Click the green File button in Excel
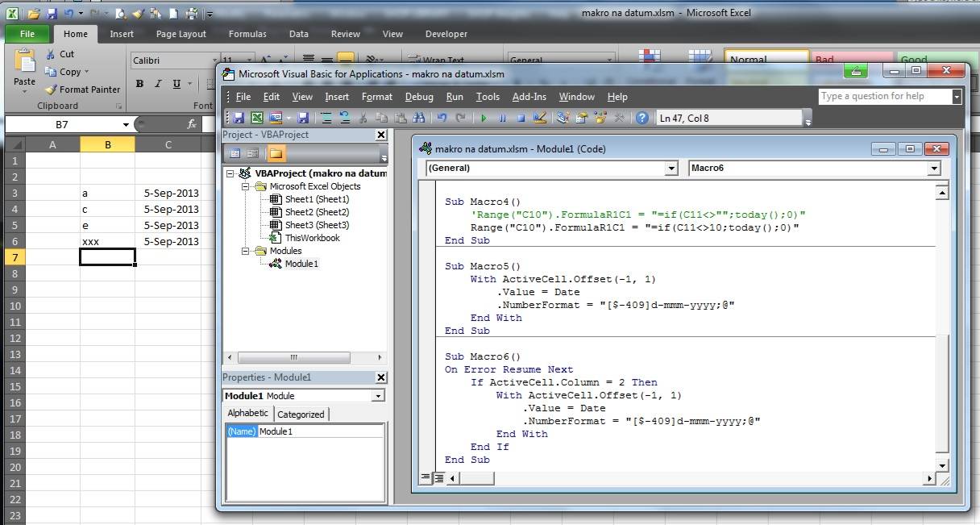 27,34
